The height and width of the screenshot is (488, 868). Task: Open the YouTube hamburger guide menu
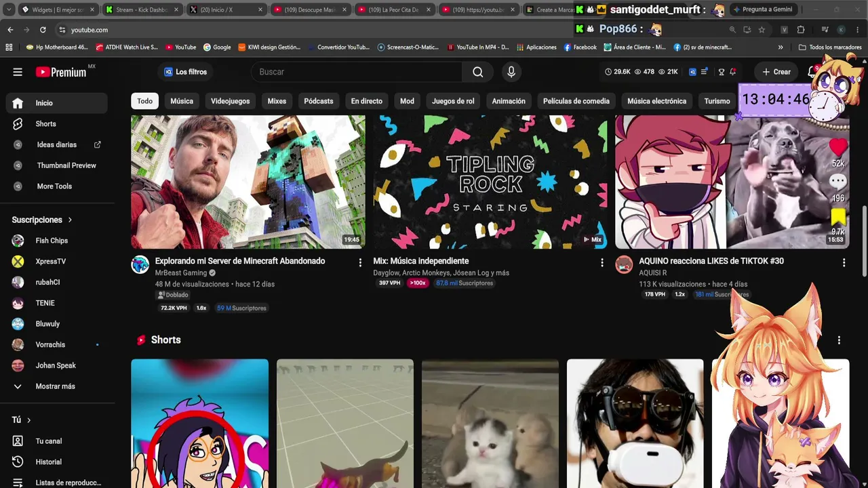click(18, 72)
